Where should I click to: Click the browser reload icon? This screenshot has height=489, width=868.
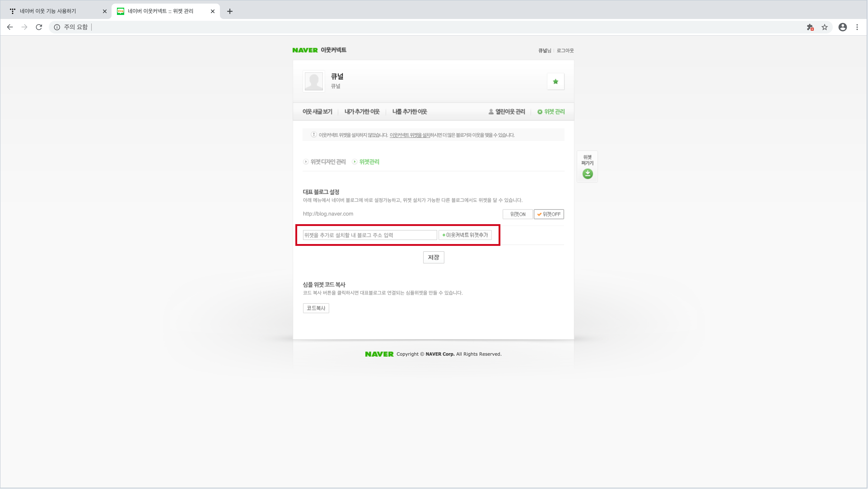pos(39,27)
